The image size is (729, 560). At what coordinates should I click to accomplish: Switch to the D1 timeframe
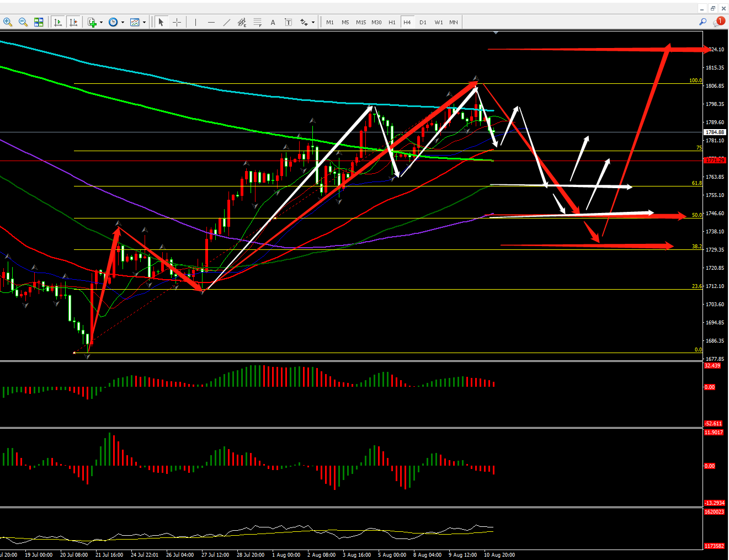point(423,22)
